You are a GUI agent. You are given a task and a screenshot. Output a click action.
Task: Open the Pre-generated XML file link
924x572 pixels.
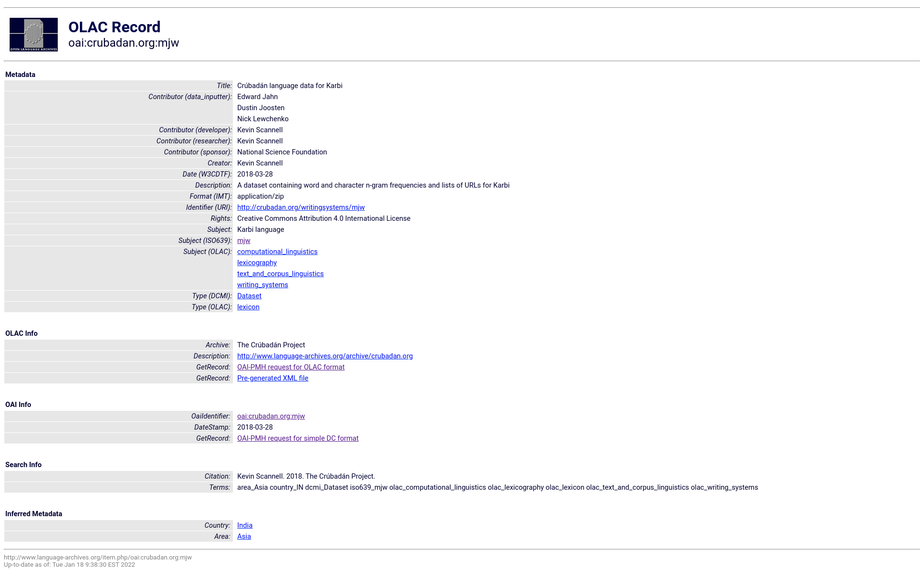(x=272, y=378)
